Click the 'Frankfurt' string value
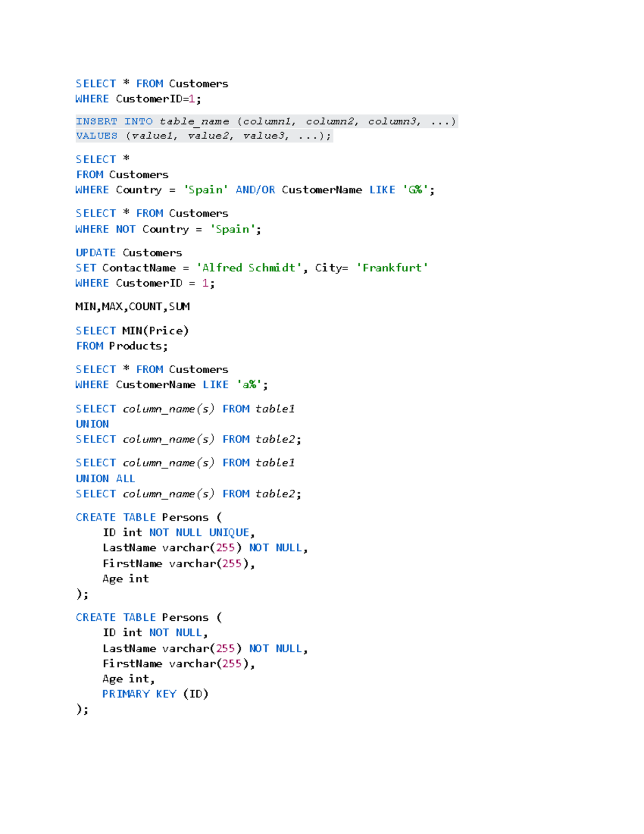 click(392, 268)
